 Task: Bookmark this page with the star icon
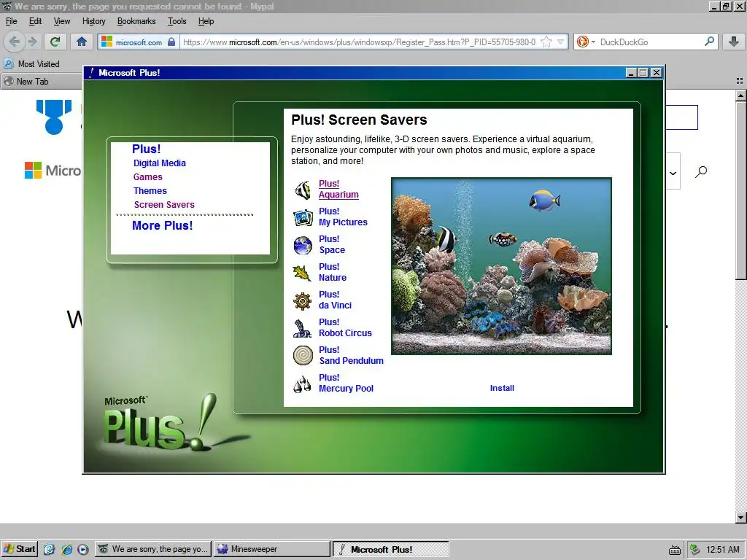point(546,42)
